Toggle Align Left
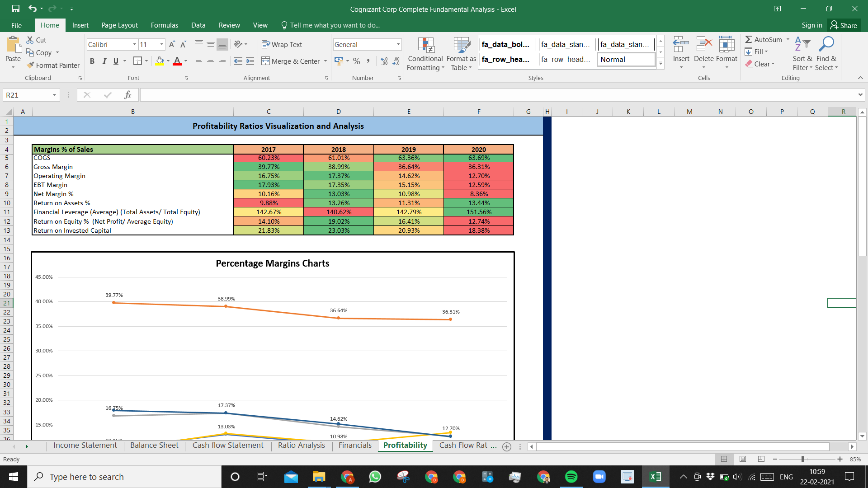Viewport: 868px width, 488px height. point(199,61)
